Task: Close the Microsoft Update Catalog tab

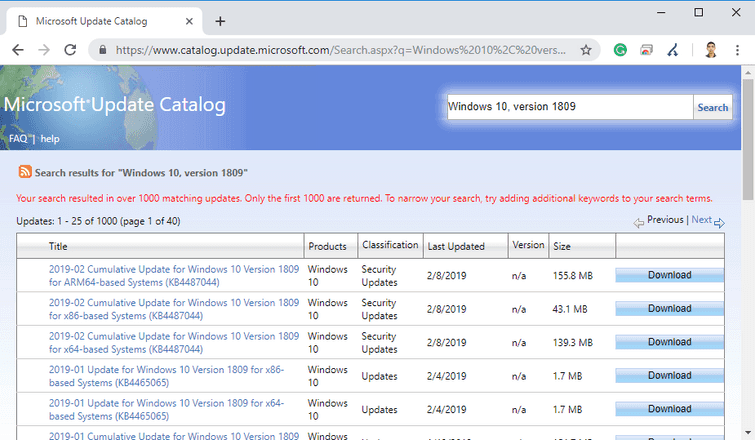Action: (x=189, y=21)
